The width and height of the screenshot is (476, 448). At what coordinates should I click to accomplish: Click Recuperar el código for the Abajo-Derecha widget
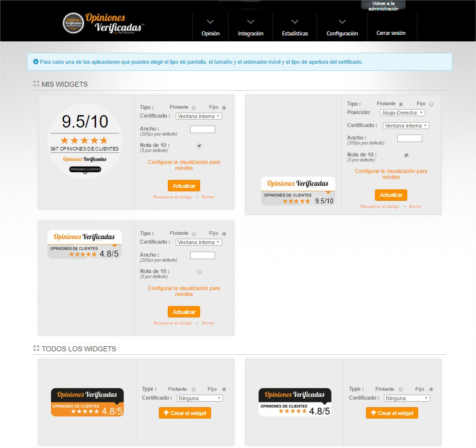coord(379,206)
